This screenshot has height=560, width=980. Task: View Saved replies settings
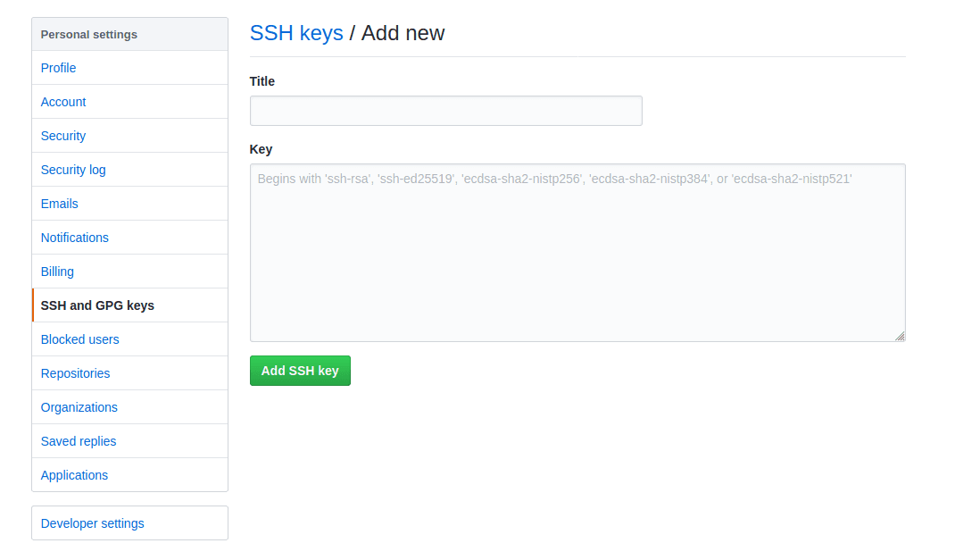tap(79, 441)
